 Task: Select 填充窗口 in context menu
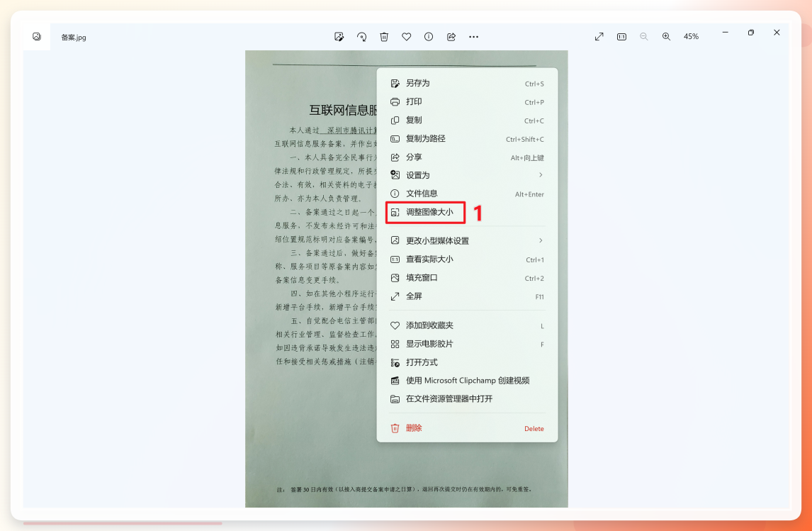(467, 278)
